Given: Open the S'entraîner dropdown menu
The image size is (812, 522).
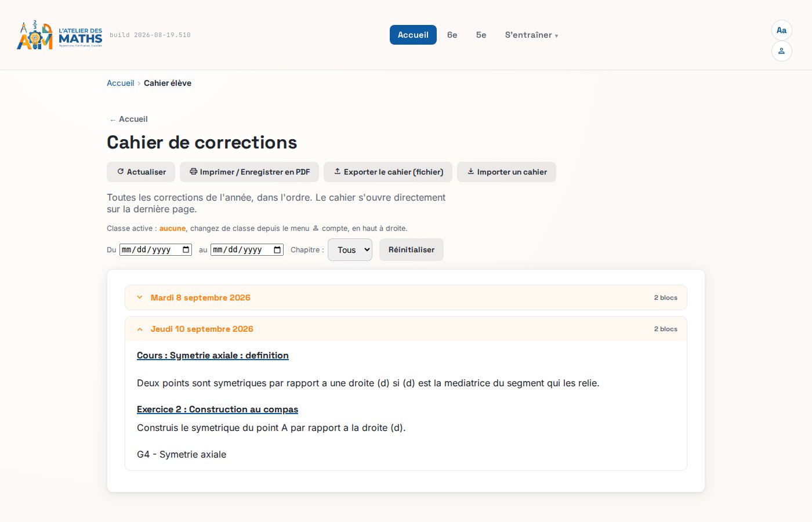Looking at the screenshot, I should pos(531,35).
